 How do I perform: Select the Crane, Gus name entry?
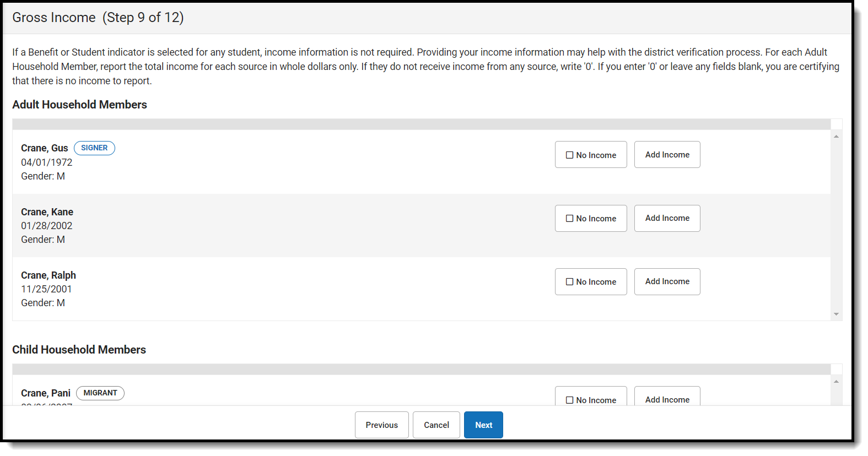(x=44, y=148)
